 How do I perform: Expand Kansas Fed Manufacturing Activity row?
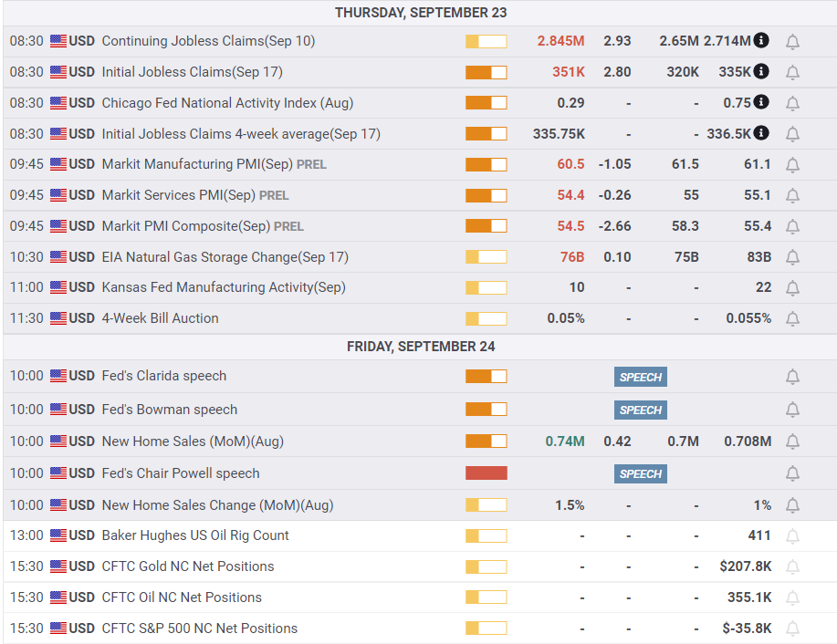420,287
